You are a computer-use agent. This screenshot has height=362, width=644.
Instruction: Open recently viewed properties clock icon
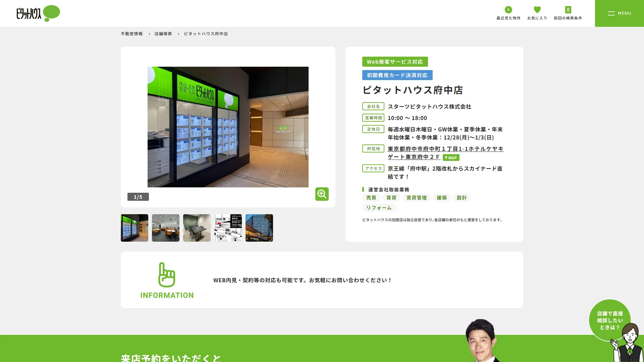(508, 10)
